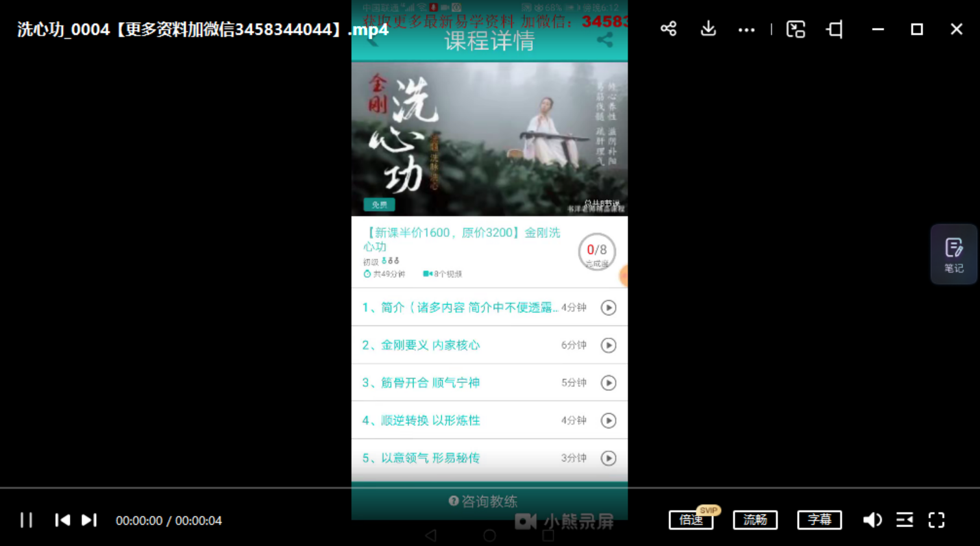Click the video progress timeline
980x546 pixels.
coord(490,489)
